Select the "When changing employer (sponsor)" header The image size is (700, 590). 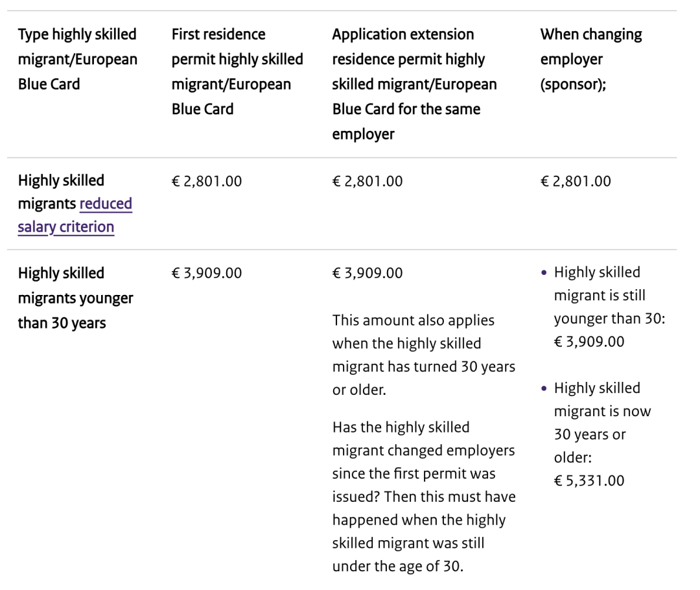coord(590,59)
